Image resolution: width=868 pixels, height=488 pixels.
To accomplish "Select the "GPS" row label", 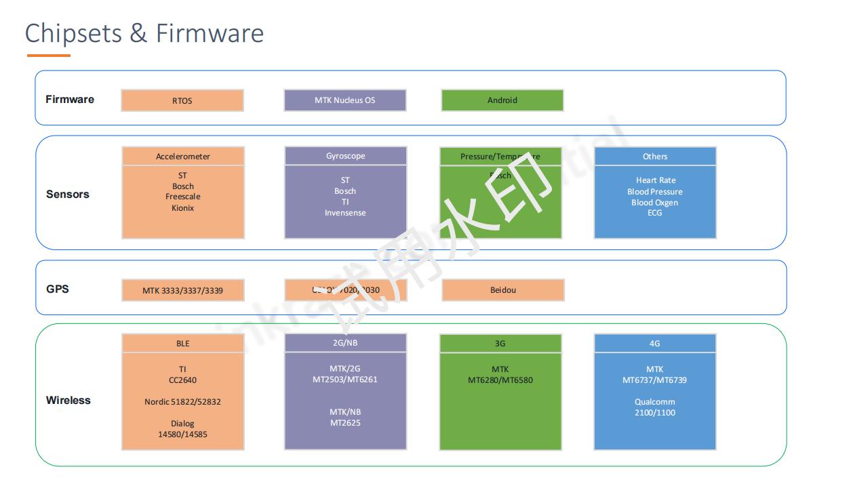I will pyautogui.click(x=58, y=289).
